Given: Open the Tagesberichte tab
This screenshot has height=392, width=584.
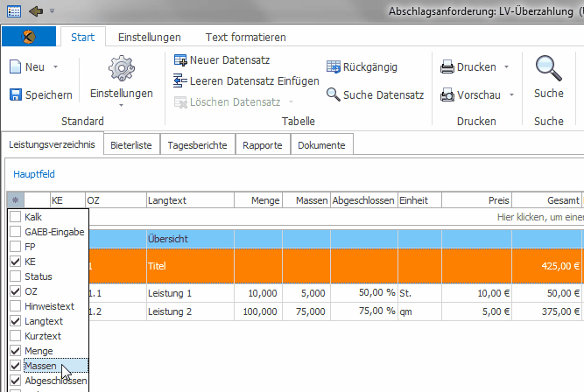Looking at the screenshot, I should [x=198, y=145].
